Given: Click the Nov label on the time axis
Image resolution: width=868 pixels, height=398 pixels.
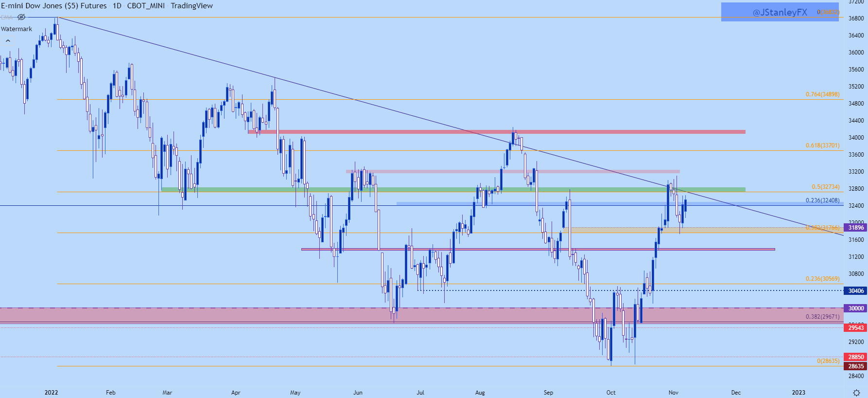Looking at the screenshot, I should point(673,393).
